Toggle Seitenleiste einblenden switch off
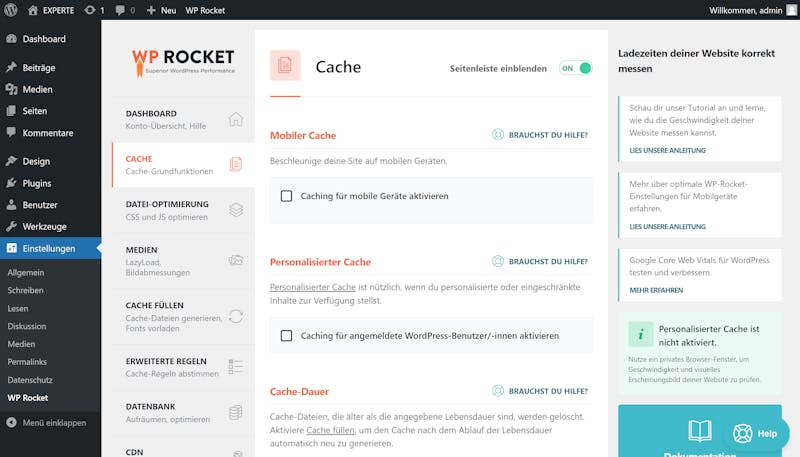The height and width of the screenshot is (457, 800). 576,68
